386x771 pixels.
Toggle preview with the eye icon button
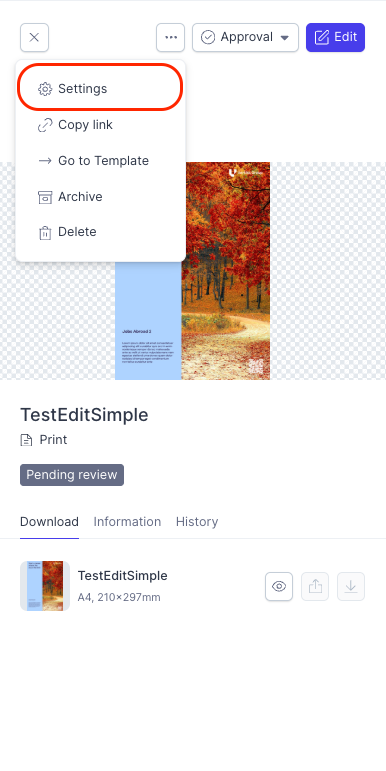pos(279,586)
